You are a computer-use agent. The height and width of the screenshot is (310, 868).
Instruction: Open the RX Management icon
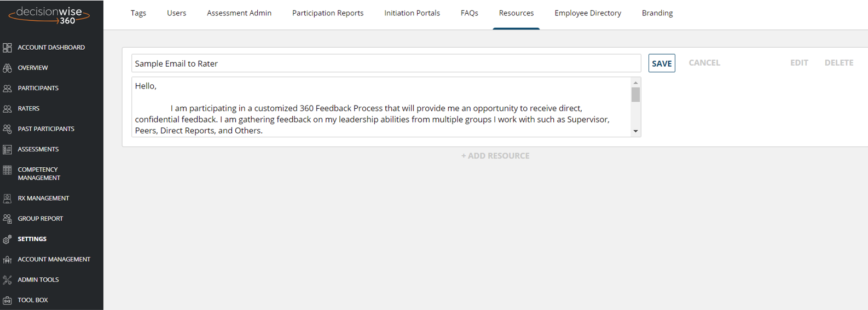[x=7, y=198]
